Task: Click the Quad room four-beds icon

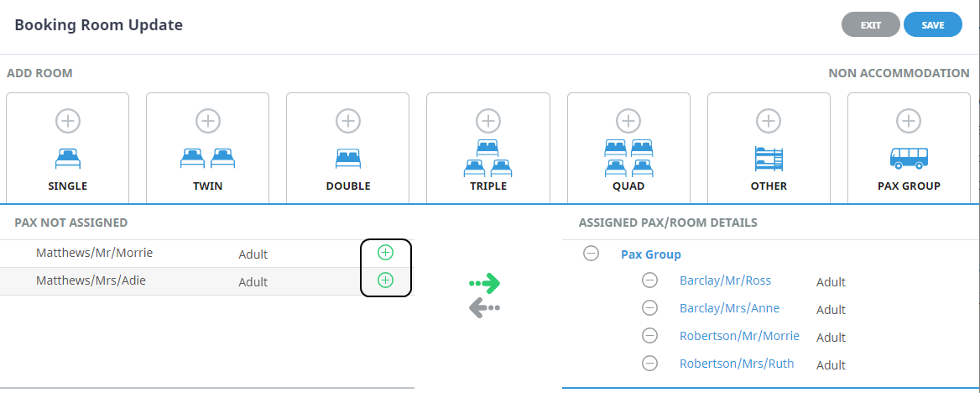Action: click(628, 159)
